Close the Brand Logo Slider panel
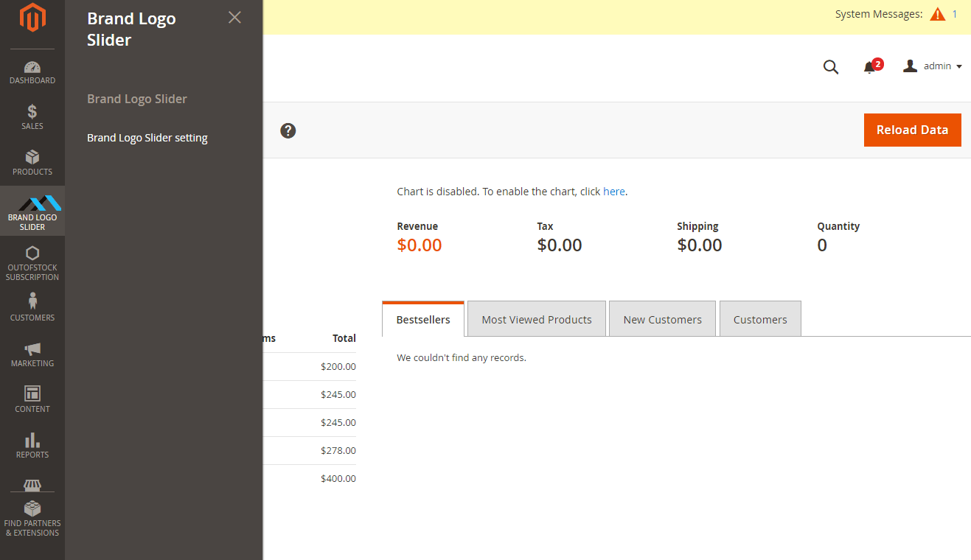 tap(234, 18)
